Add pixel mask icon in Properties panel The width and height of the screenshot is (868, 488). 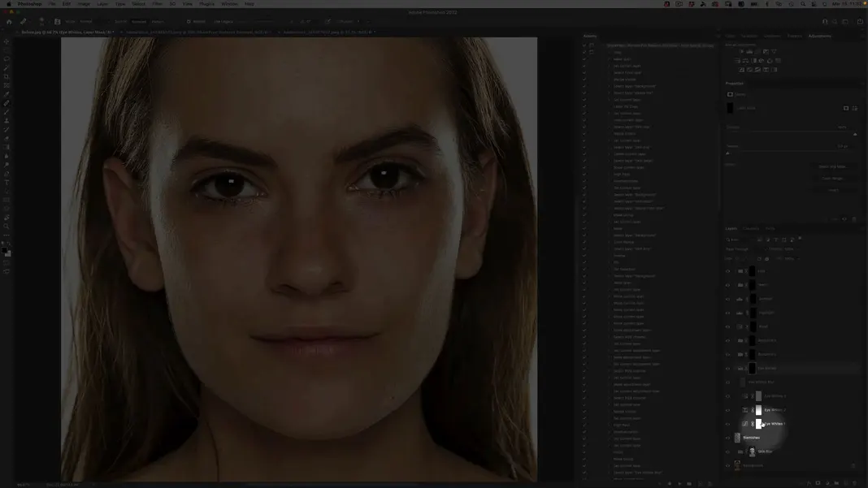click(846, 108)
